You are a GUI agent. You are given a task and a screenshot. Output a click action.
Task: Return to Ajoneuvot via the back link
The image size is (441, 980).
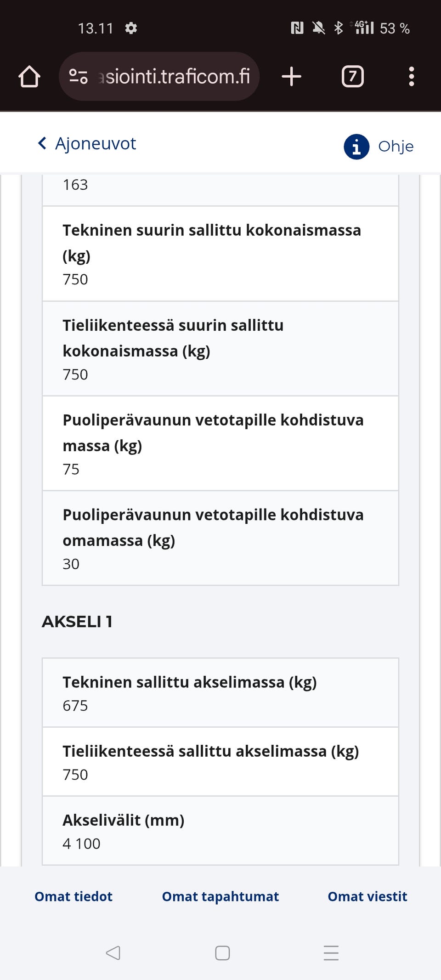pyautogui.click(x=95, y=143)
